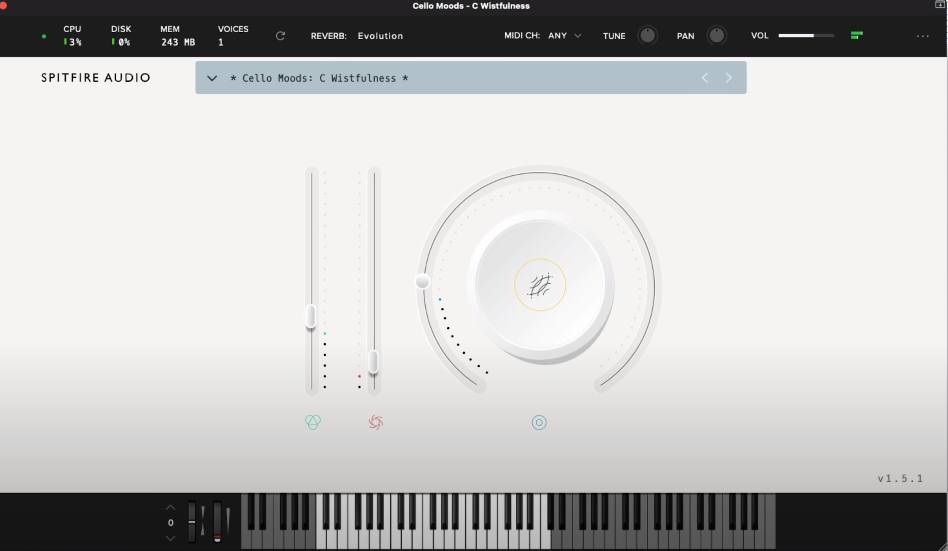This screenshot has height=551, width=948.
Task: Click the octave down arrow
Action: click(x=170, y=538)
